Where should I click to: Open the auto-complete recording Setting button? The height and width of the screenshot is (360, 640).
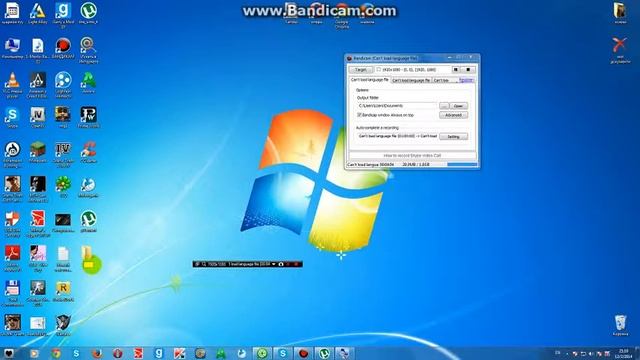pos(453,136)
